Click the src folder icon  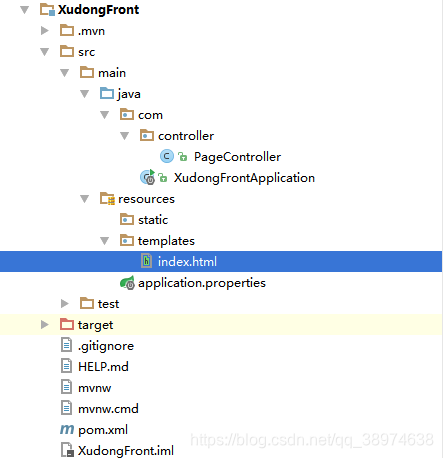tap(67, 51)
